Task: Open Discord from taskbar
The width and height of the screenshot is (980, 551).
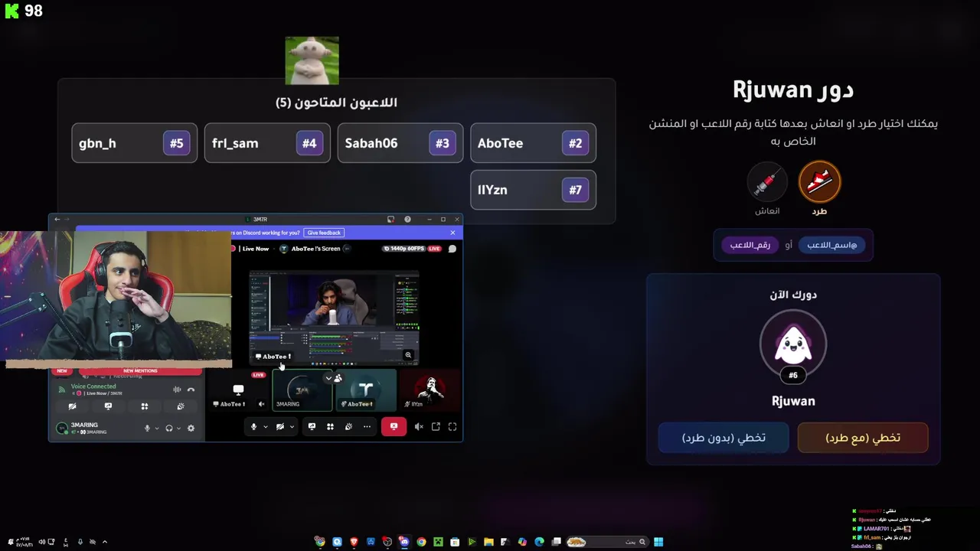Action: (404, 542)
